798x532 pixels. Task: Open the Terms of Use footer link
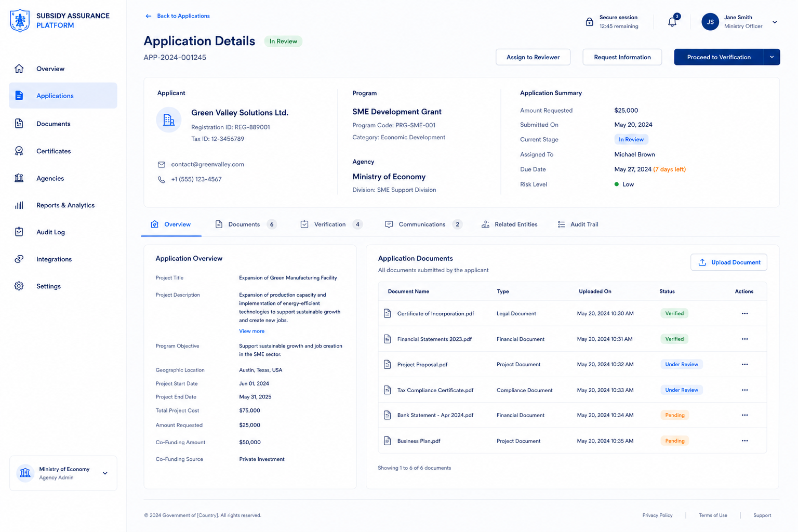tap(713, 515)
